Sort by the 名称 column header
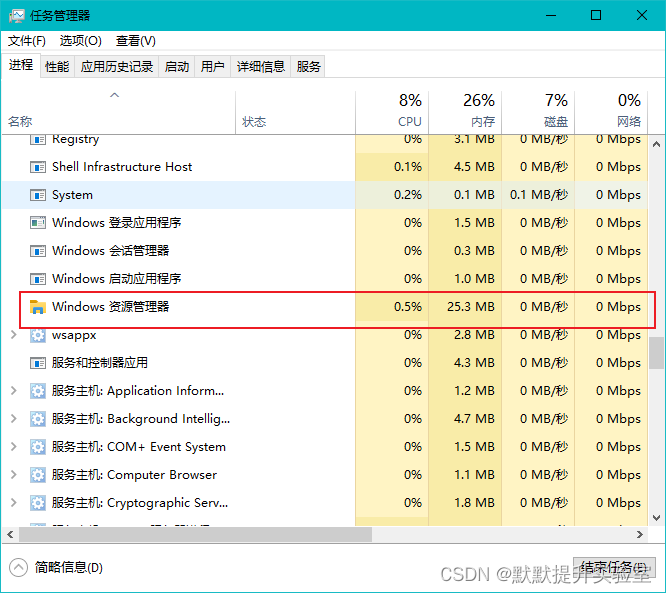Image resolution: width=666 pixels, height=593 pixels. click(x=119, y=113)
